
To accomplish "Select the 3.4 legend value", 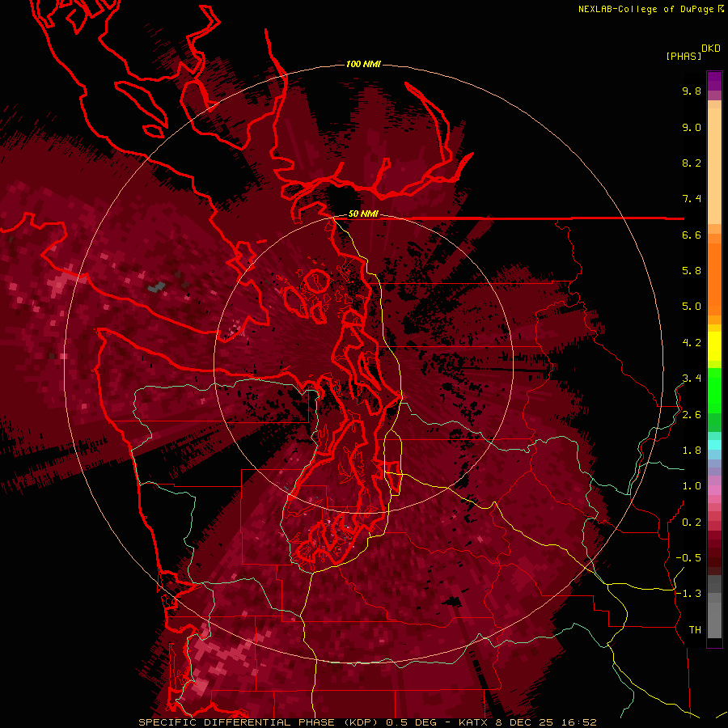I will 692,379.
